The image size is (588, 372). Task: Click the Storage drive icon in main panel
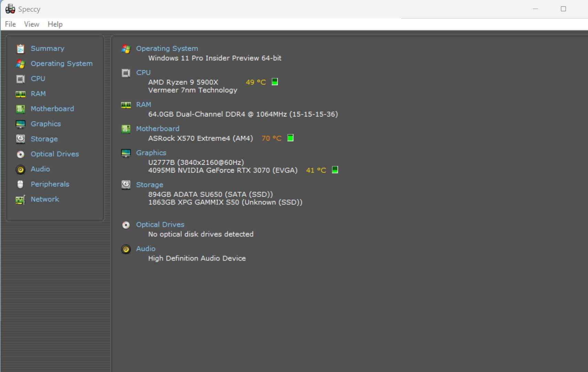(126, 185)
